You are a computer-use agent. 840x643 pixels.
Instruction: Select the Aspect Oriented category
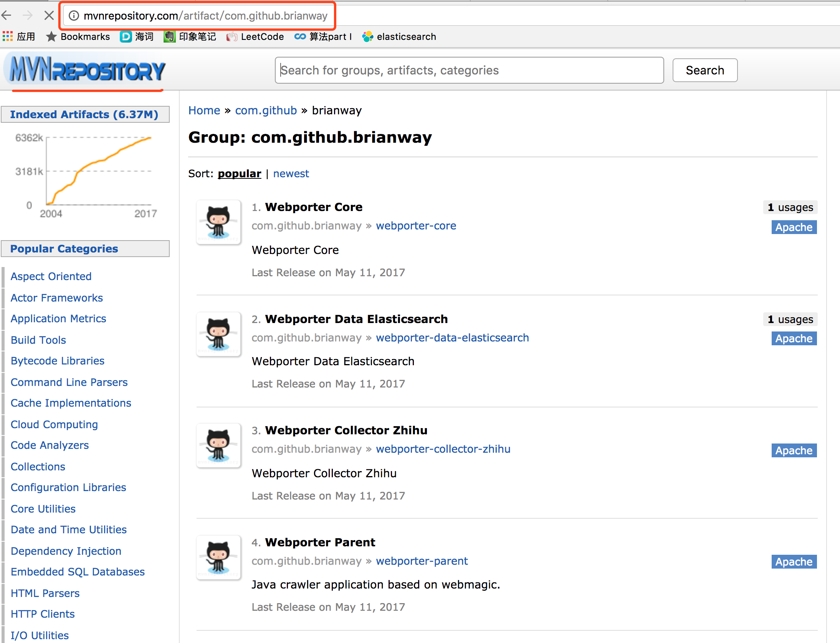point(51,276)
